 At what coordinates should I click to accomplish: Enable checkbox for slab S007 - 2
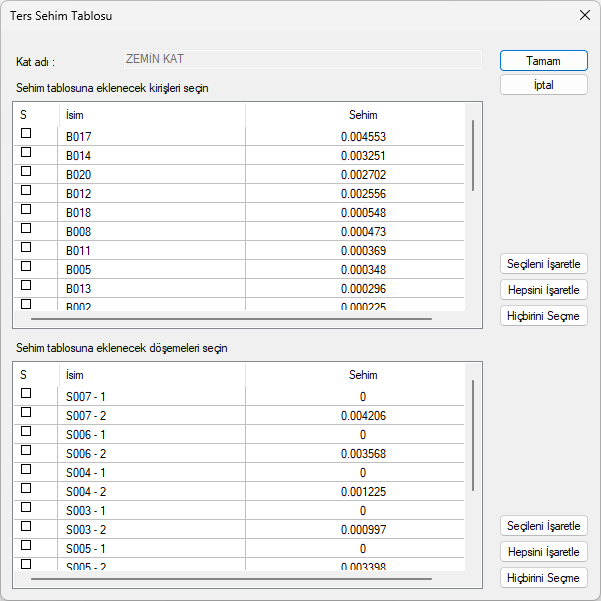[26, 413]
